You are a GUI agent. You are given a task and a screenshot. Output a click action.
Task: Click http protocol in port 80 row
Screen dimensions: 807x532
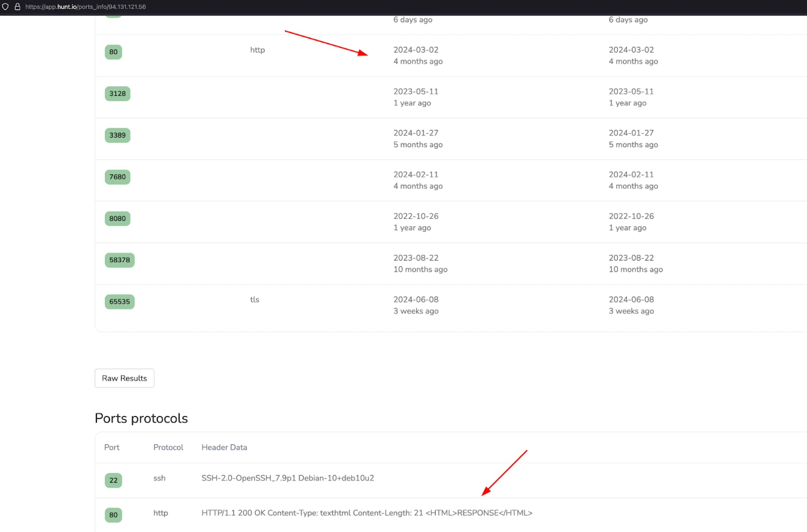[x=258, y=50]
